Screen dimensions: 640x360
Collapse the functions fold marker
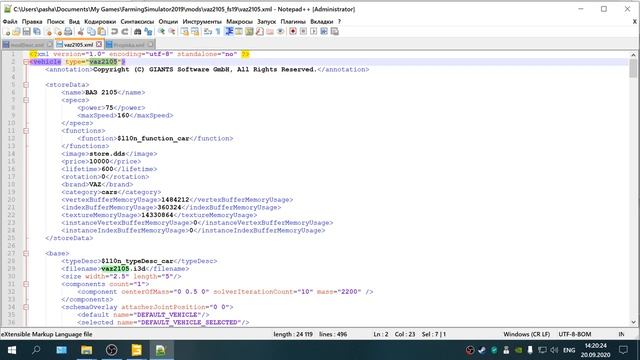coord(26,131)
